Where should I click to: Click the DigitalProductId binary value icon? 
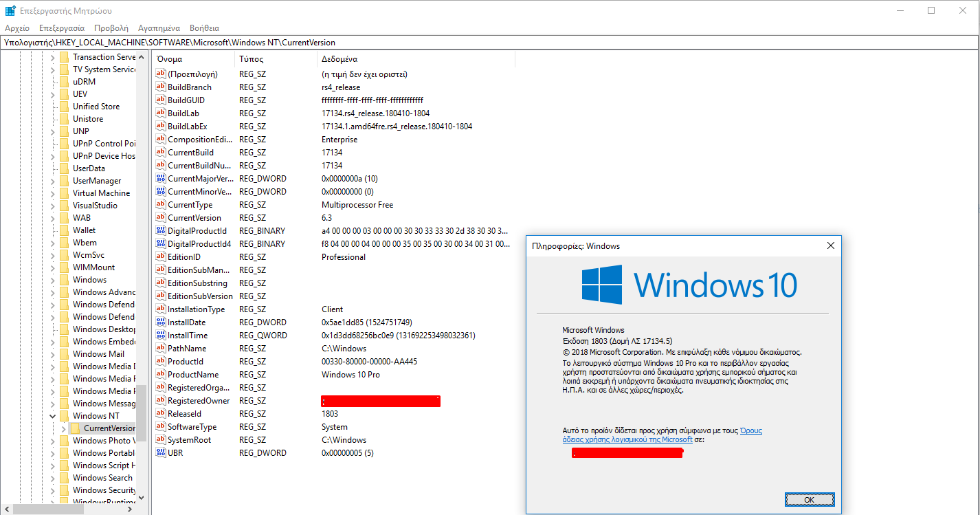pyautogui.click(x=161, y=231)
